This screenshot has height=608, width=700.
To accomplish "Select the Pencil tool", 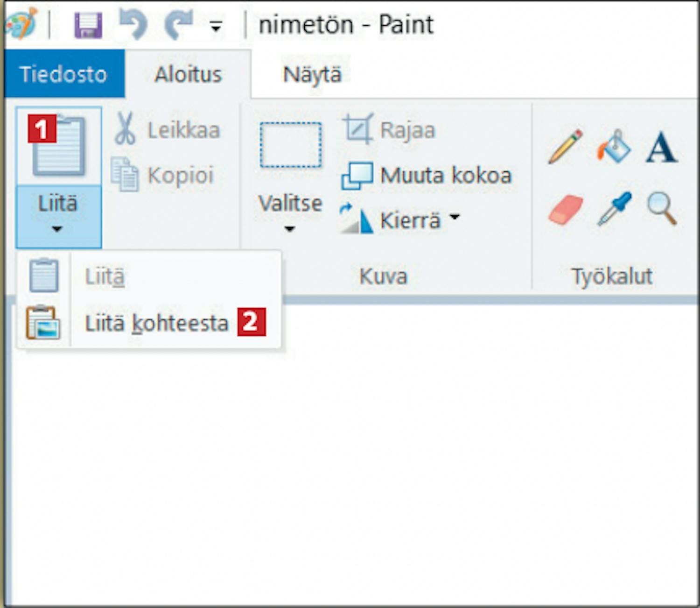I will coord(565,147).
